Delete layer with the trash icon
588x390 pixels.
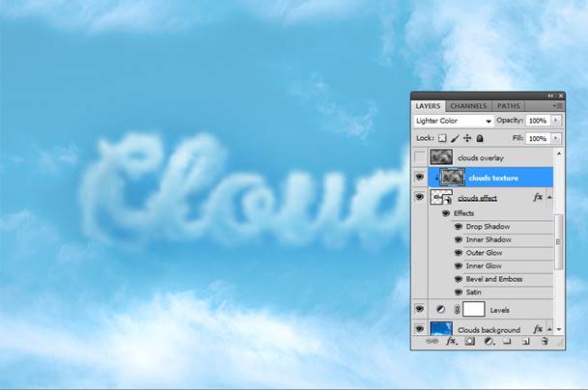coord(545,342)
